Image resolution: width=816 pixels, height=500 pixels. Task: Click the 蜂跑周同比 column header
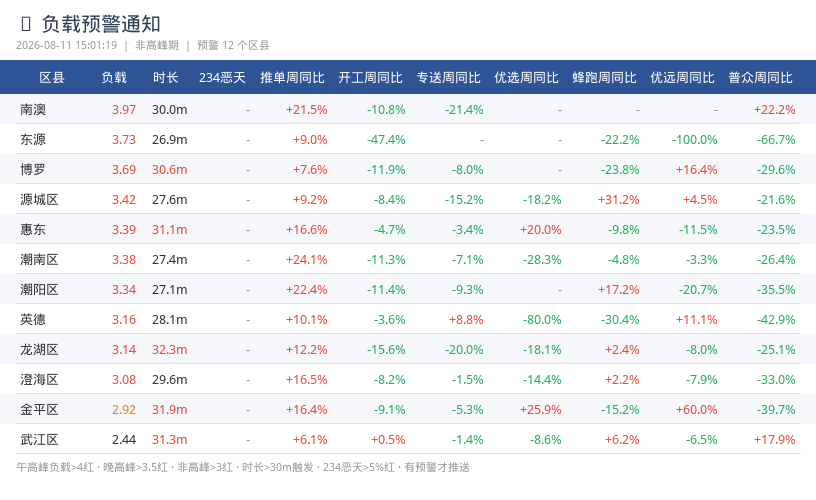(x=604, y=78)
